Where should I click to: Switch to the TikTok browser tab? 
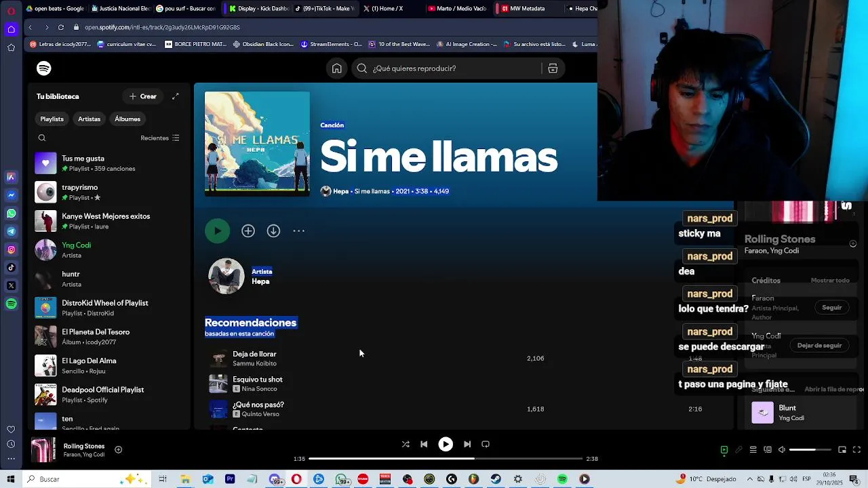(326, 9)
